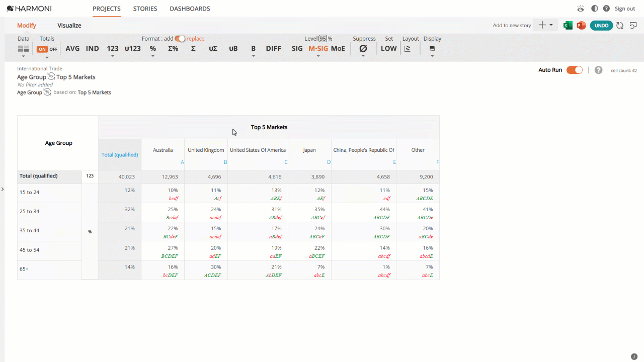Select the Σ% cumulative percent option

point(173,49)
